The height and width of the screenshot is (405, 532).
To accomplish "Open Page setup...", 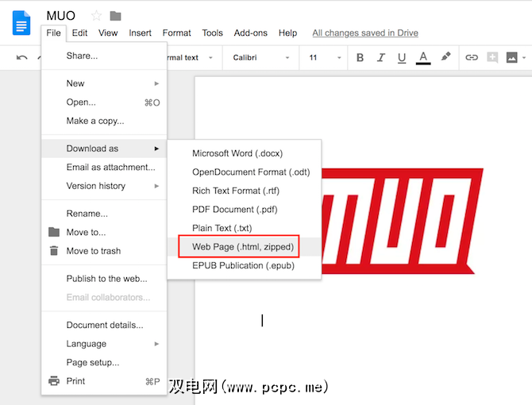I will pos(104,362).
